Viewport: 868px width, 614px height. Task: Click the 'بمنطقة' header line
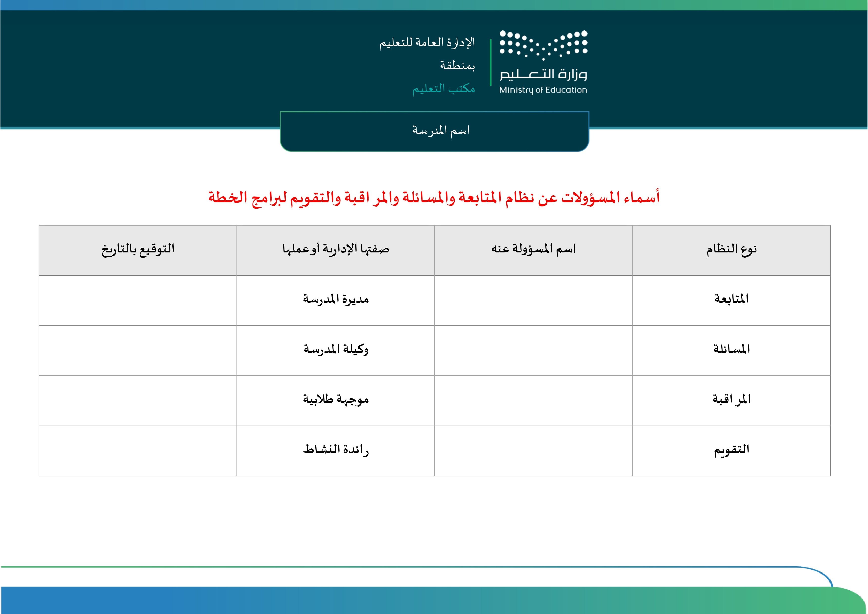click(457, 66)
